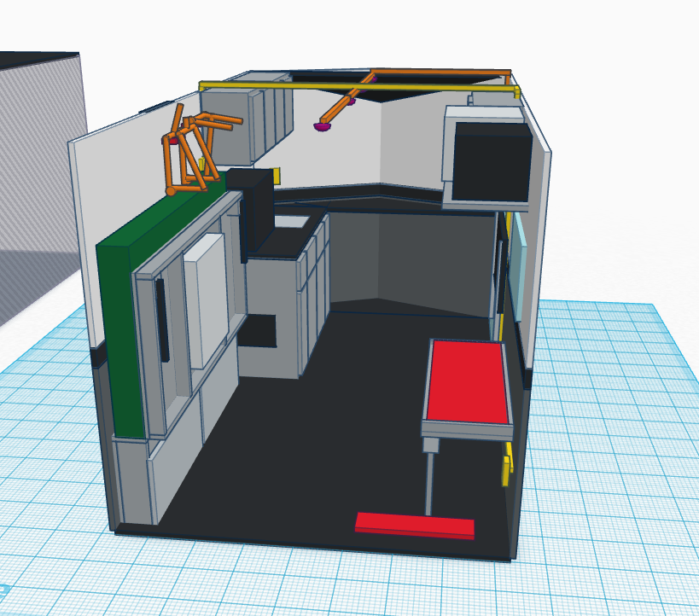The image size is (699, 616).
Task: Select the gray vertical stretcher support post
Action: click(428, 484)
